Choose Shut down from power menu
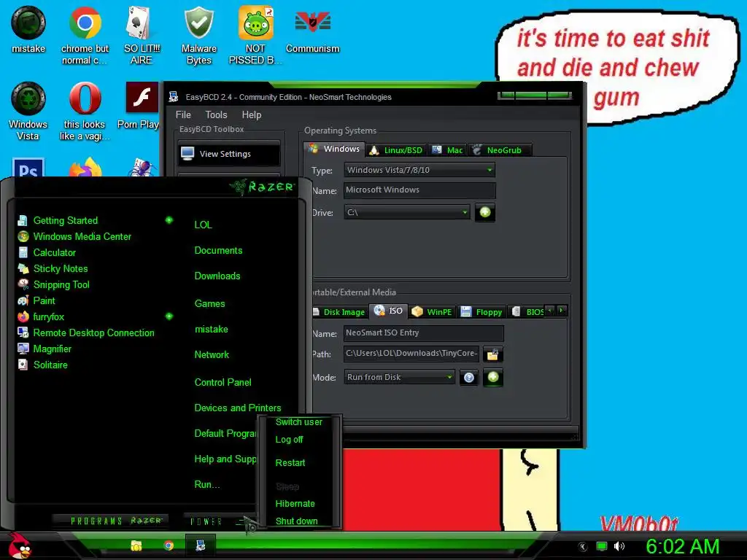747x560 pixels. pos(296,521)
